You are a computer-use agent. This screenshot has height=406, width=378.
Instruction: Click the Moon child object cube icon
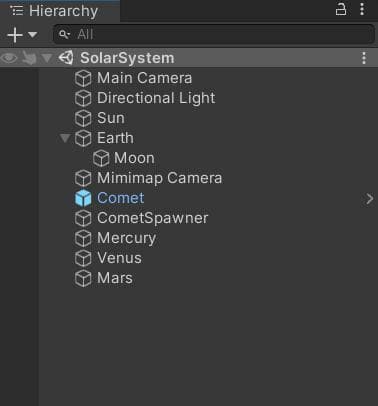[101, 158]
